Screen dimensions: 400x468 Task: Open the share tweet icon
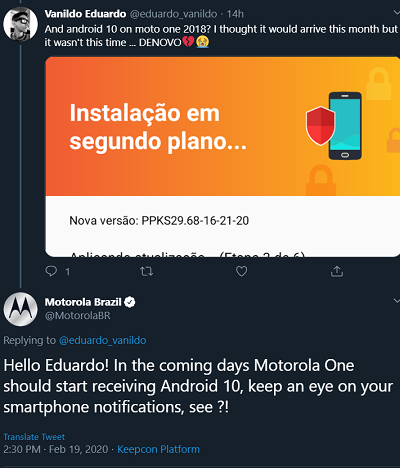[x=337, y=271]
